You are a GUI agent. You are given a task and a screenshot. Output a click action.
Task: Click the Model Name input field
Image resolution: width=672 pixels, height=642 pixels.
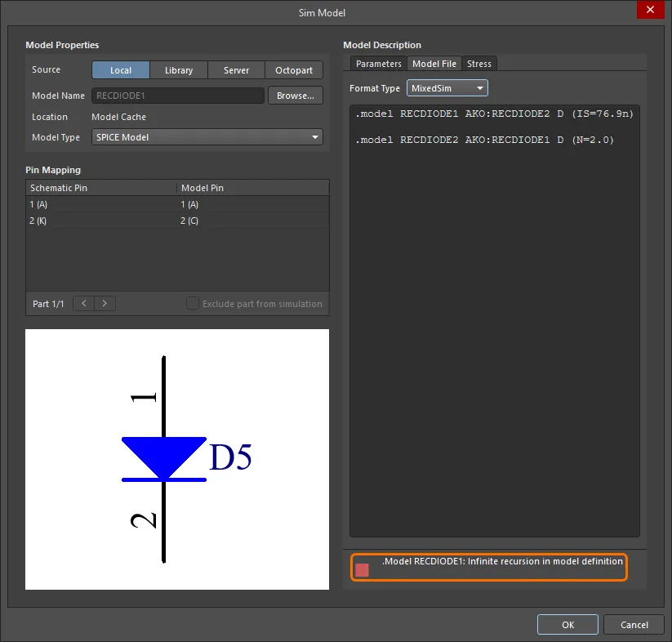tap(177, 96)
